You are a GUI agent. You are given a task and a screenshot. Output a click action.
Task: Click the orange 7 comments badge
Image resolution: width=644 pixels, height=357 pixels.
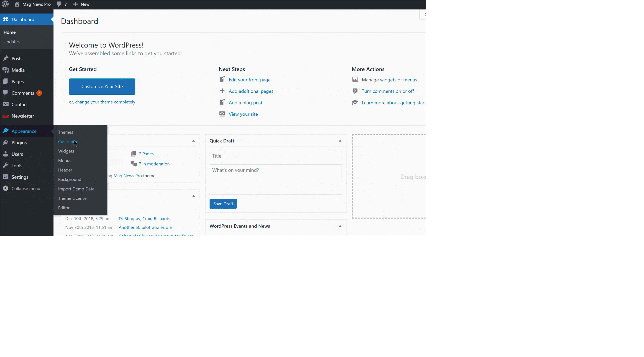coord(39,93)
